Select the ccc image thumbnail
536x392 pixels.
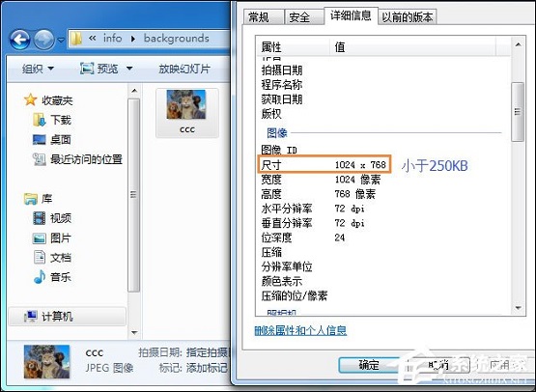[x=187, y=112]
